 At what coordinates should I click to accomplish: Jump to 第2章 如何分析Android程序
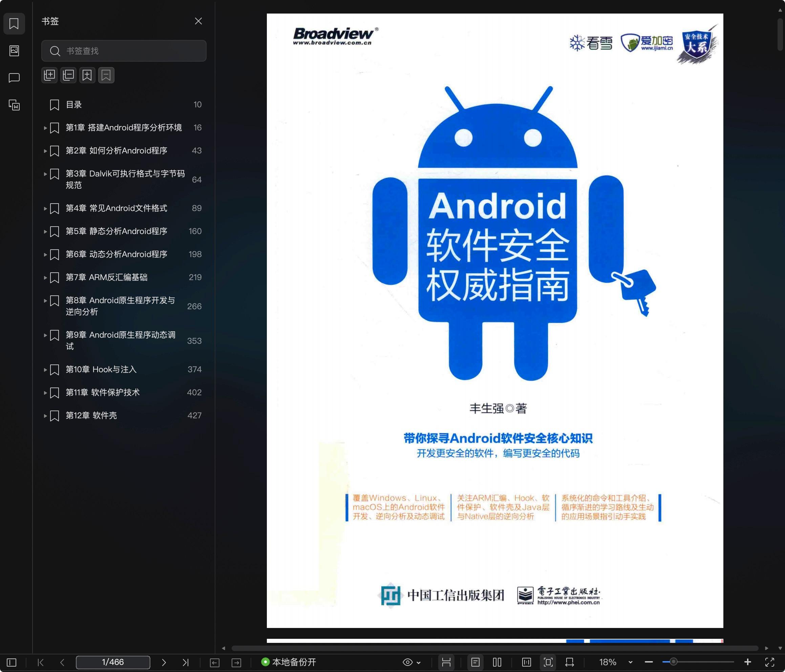pyautogui.click(x=116, y=150)
